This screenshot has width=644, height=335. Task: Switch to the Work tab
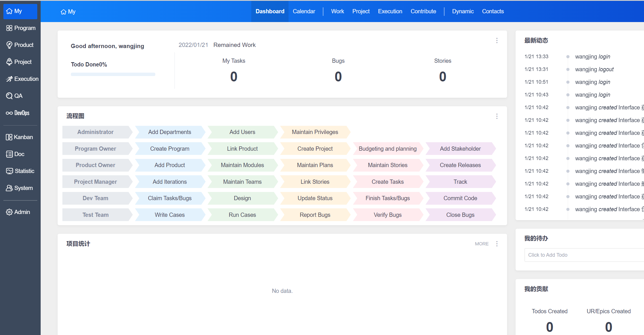(x=337, y=11)
